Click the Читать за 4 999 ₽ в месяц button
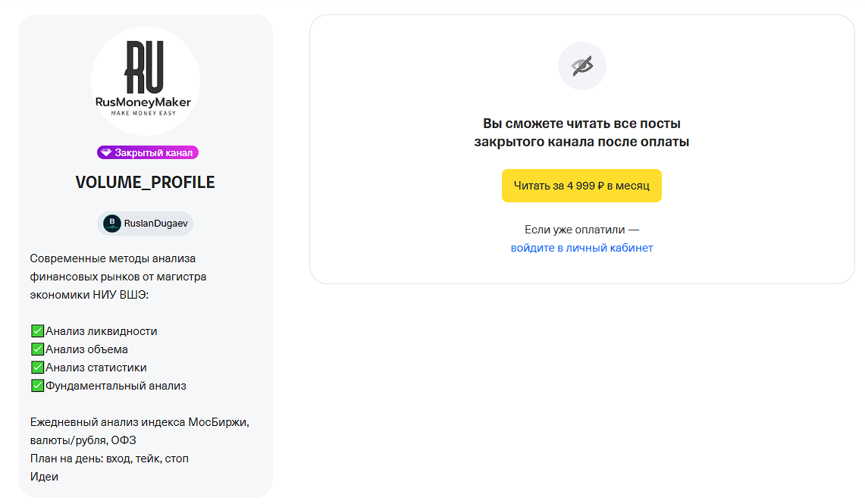The width and height of the screenshot is (865, 504). click(x=581, y=186)
